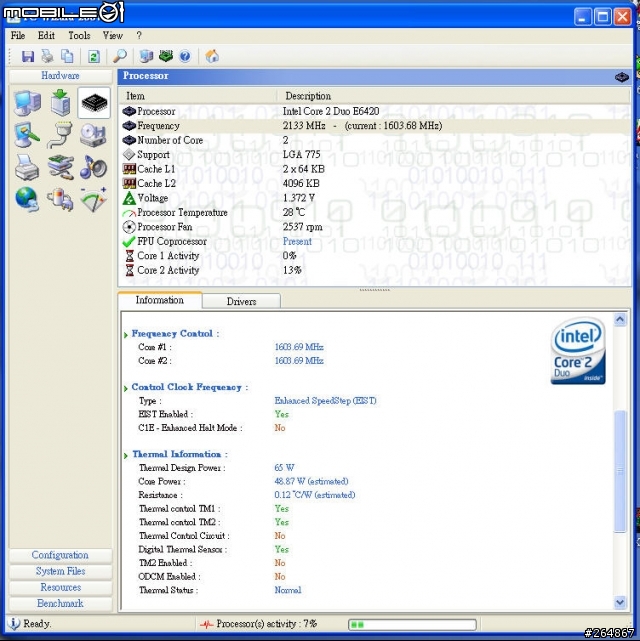Click the Ready info icon in status bar
The width and height of the screenshot is (640, 641).
[13, 624]
